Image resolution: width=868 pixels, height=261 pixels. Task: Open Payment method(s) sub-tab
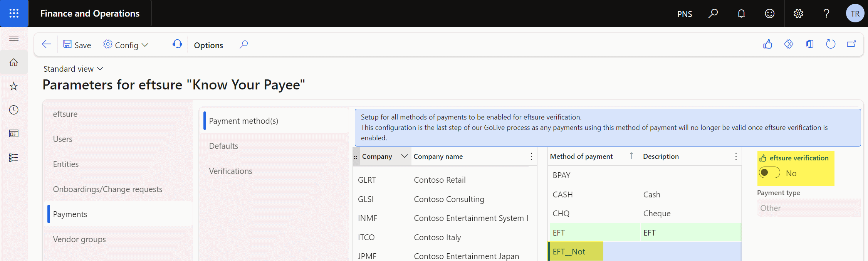(274, 121)
